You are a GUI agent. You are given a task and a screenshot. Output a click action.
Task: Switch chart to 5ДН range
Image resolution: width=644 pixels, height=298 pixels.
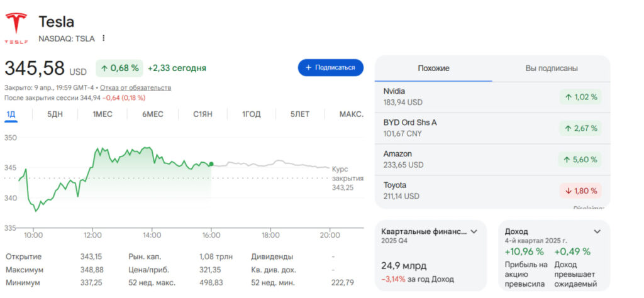55,114
